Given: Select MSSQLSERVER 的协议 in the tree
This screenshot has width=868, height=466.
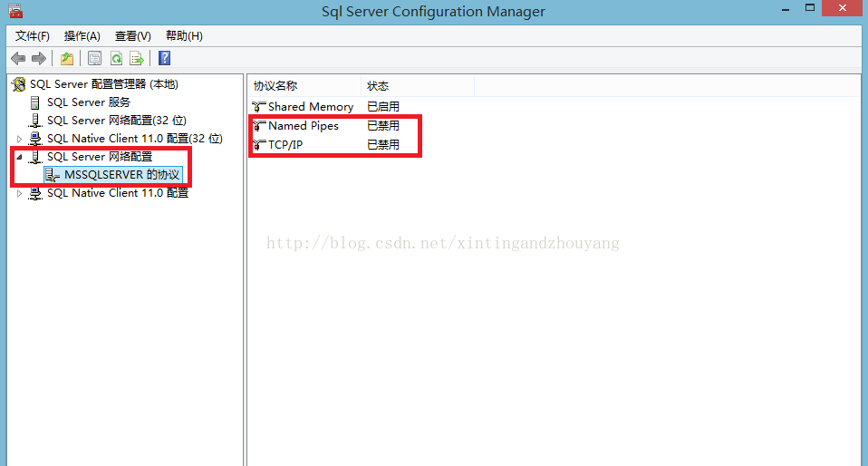Looking at the screenshot, I should tap(121, 175).
